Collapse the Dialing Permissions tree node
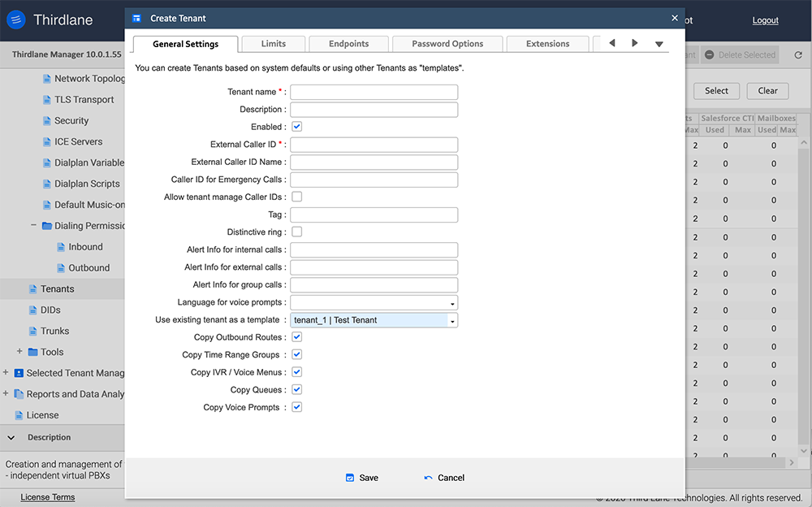Viewport: 812px width, 507px height. coord(33,226)
